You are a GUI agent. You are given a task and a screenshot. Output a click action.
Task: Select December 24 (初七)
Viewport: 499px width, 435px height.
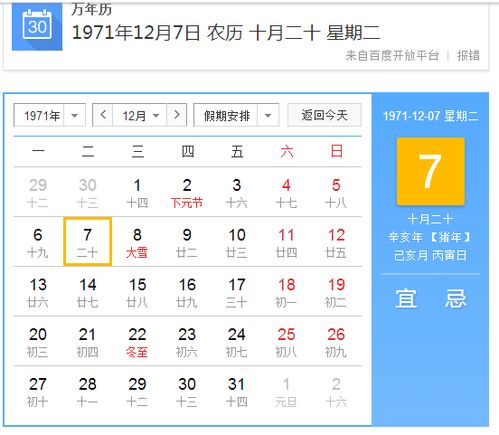pyautogui.click(x=237, y=342)
